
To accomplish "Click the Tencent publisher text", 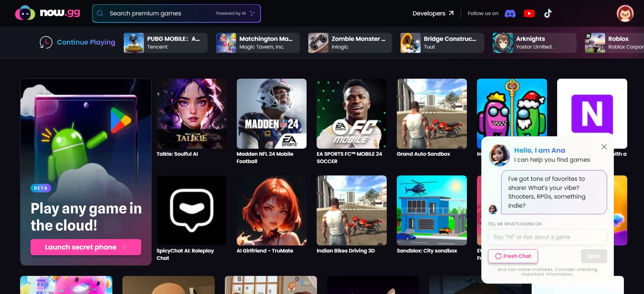I will coord(157,47).
